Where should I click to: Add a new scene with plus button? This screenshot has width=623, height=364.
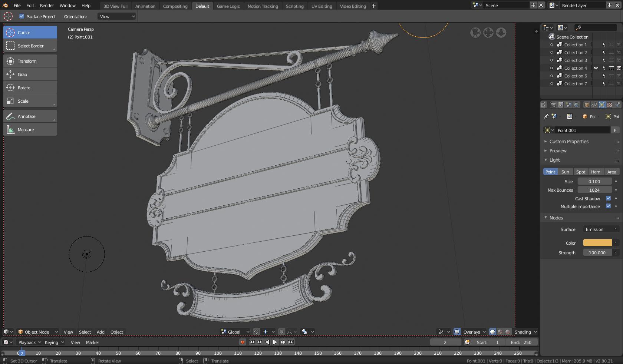point(533,5)
